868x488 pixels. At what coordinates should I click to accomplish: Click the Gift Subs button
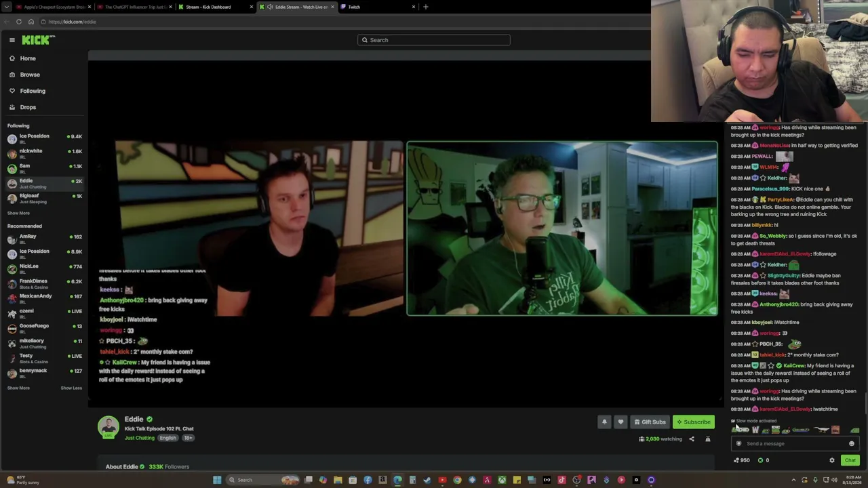[650, 422]
